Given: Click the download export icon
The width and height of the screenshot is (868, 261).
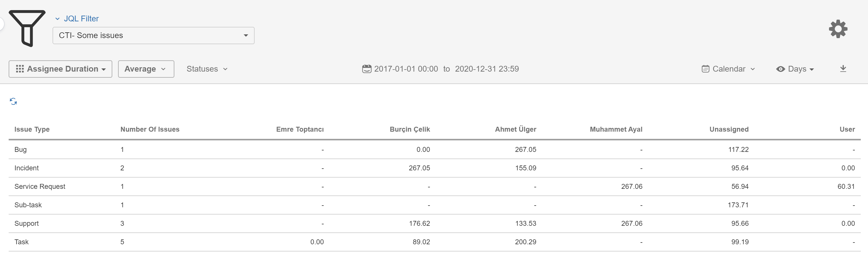Looking at the screenshot, I should coord(843,69).
